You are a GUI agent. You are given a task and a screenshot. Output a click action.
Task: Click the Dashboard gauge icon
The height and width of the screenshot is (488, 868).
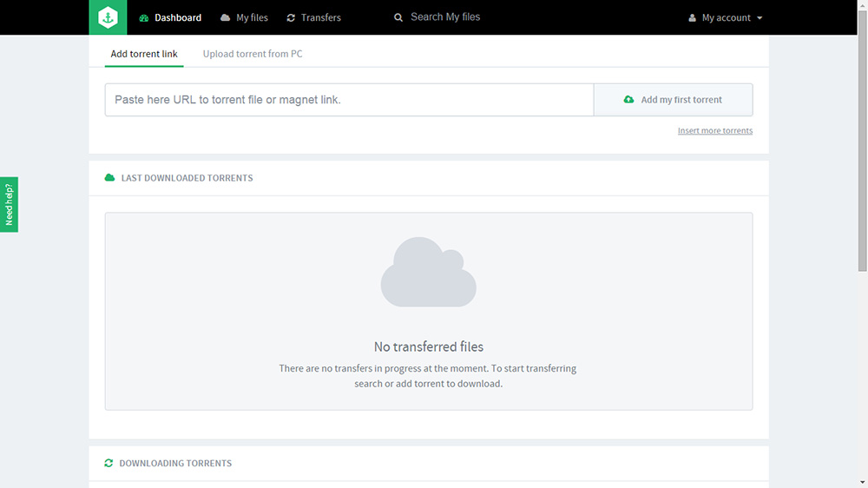(144, 17)
